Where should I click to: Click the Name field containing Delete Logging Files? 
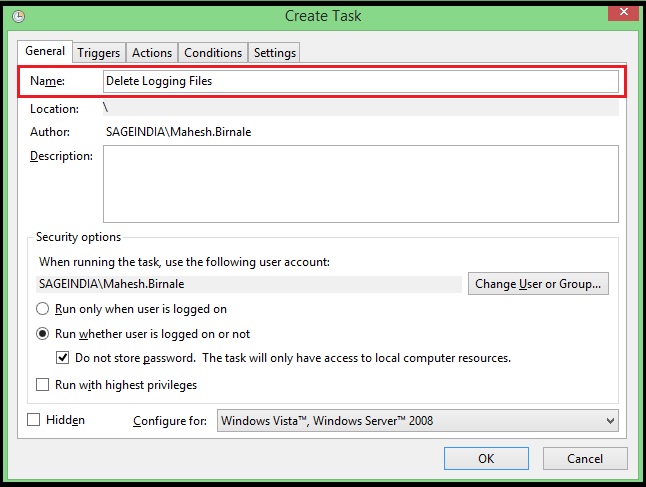[x=360, y=81]
